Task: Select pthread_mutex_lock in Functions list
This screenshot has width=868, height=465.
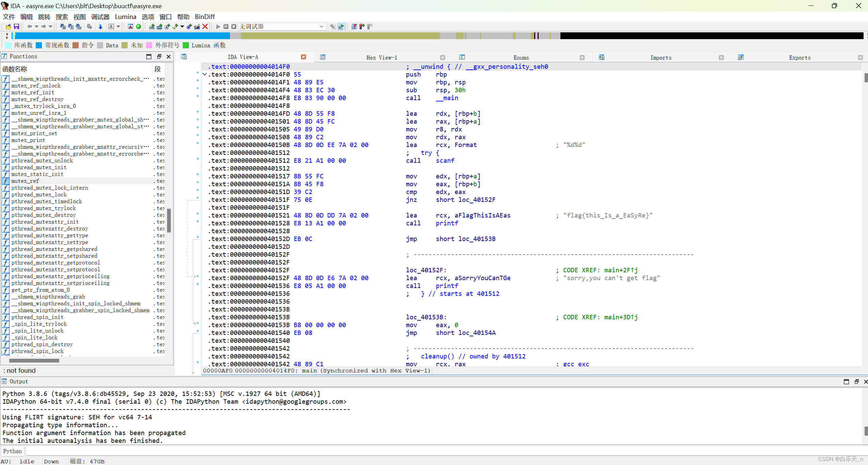Action: [x=39, y=195]
